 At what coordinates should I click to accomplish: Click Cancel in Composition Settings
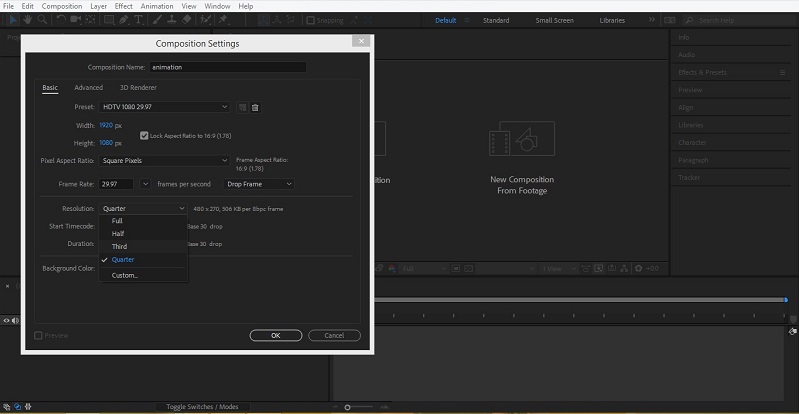(x=334, y=335)
